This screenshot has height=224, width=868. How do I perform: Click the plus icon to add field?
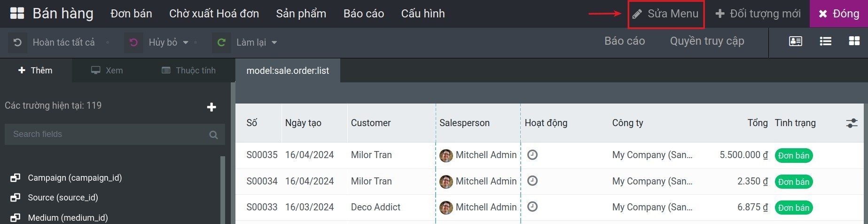coord(211,107)
